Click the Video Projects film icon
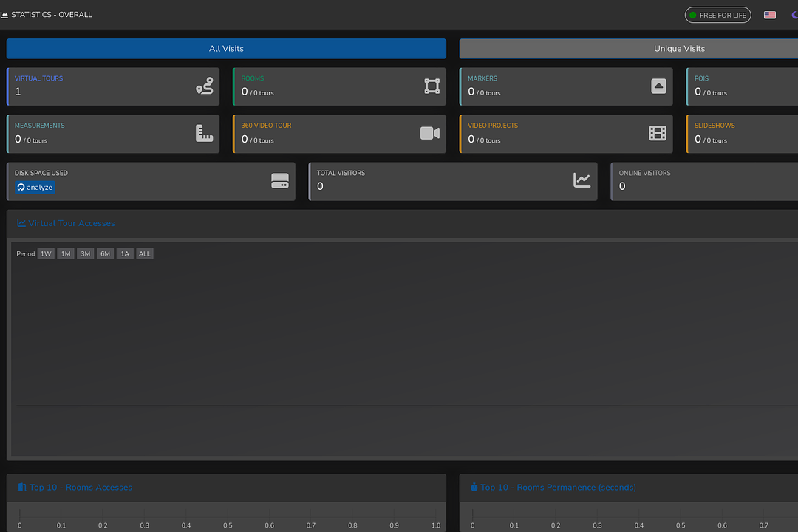The image size is (798, 532). coord(658,133)
